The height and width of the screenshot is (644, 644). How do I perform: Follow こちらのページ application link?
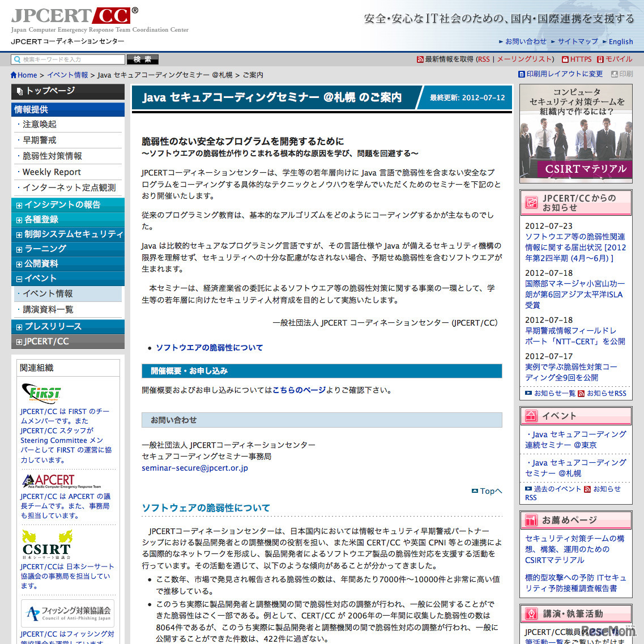(x=299, y=390)
